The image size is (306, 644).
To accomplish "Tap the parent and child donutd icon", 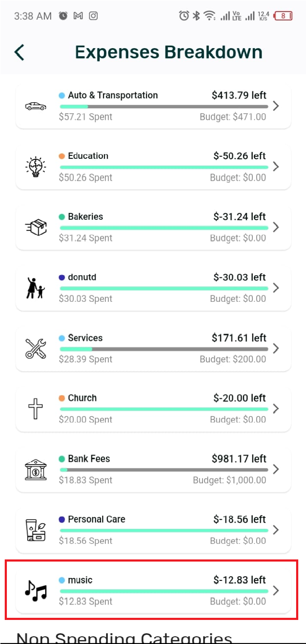I will coord(36,288).
